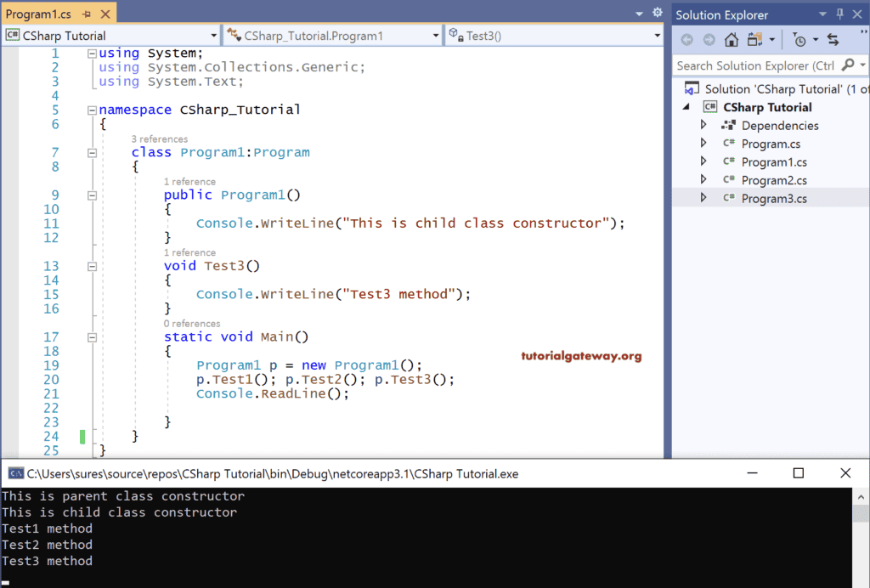This screenshot has width=870, height=588.
Task: Click the '3 references' CodeLens link
Action: [x=159, y=139]
